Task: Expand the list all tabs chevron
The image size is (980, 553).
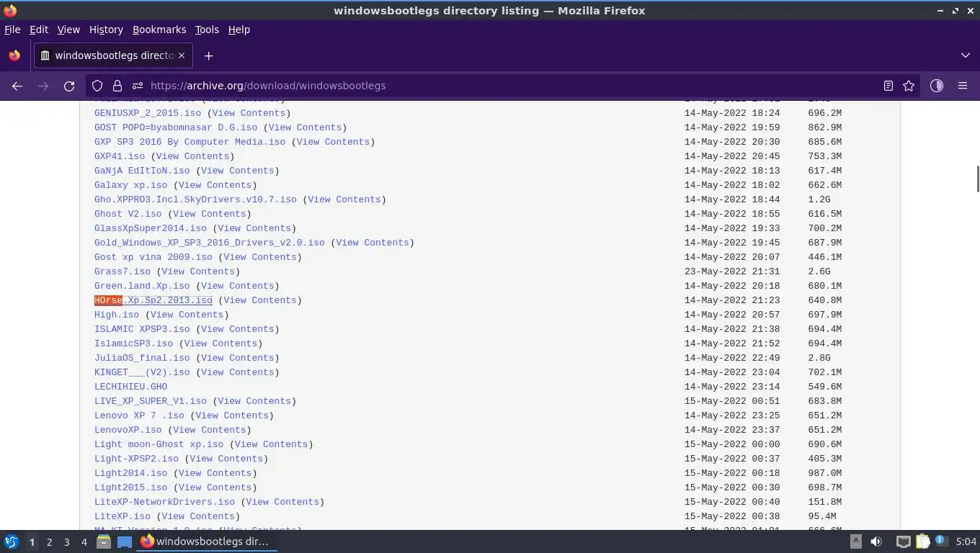Action: [966, 55]
